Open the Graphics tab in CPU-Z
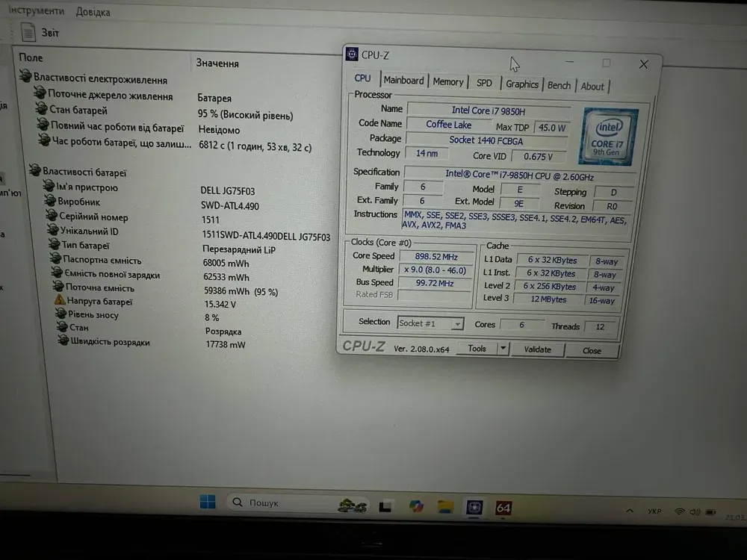 (521, 84)
